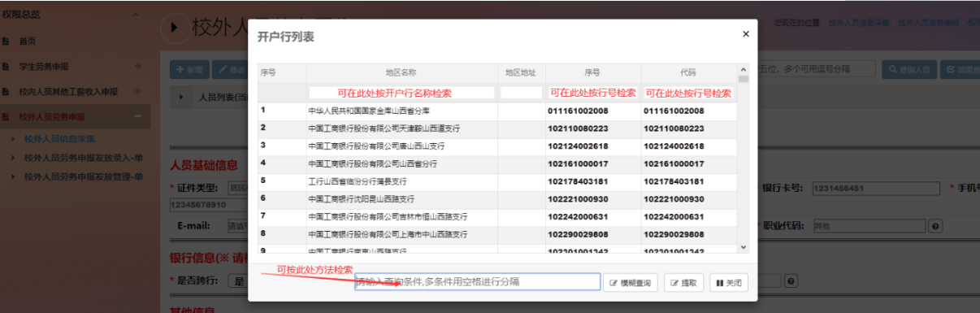Close the 开户行列表 dialog with the X
The width and height of the screenshot is (980, 313).
[746, 35]
